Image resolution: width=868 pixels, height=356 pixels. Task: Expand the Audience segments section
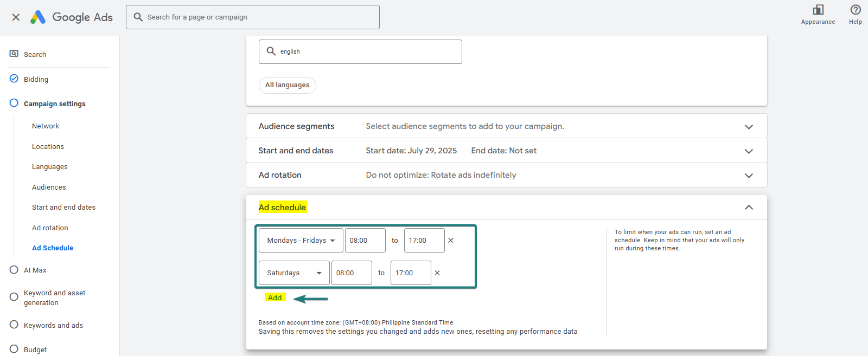749,127
